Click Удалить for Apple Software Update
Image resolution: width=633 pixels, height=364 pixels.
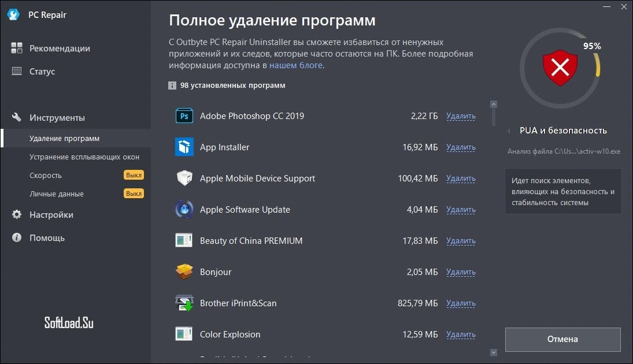(x=461, y=210)
